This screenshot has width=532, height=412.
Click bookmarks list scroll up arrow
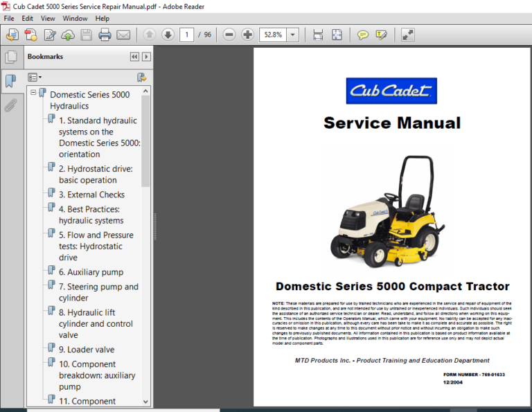(145, 91)
